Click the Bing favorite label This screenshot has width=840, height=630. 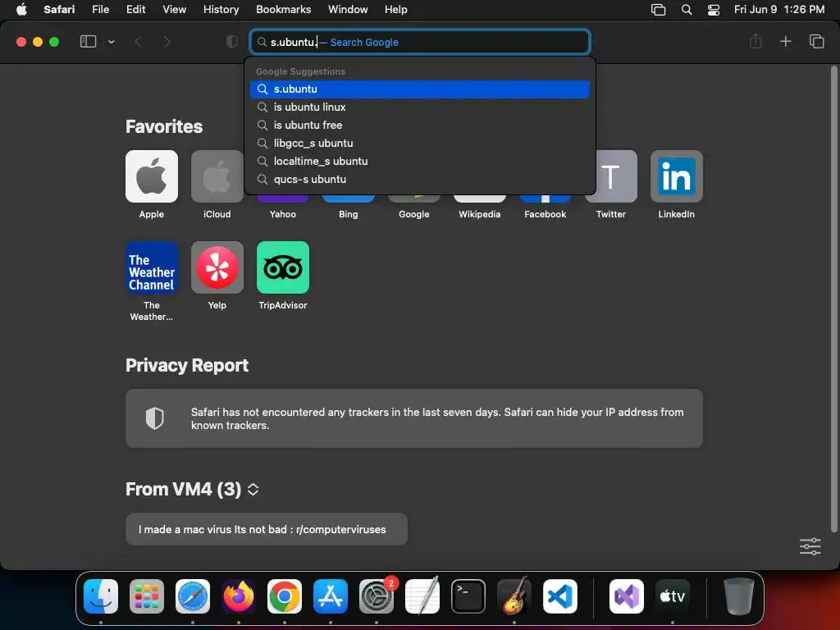(x=348, y=214)
